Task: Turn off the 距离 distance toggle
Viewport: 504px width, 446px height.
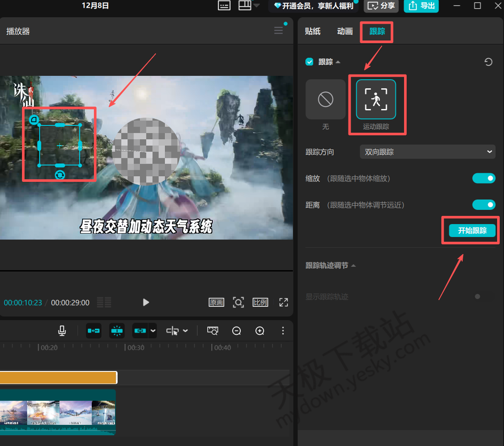Action: pyautogui.click(x=484, y=205)
